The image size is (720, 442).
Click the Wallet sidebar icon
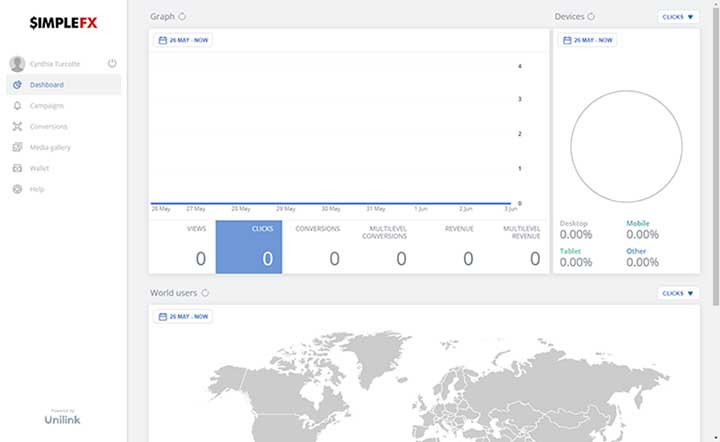tap(17, 168)
